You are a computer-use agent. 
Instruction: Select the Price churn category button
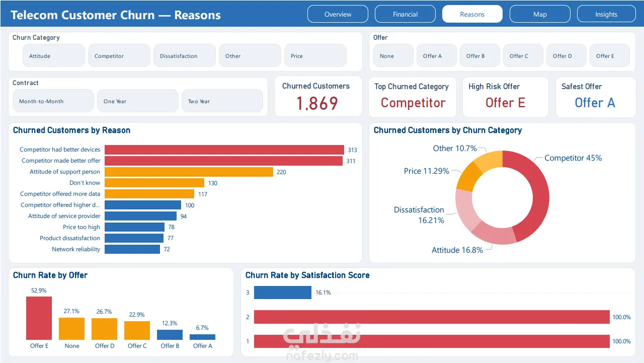click(x=315, y=56)
